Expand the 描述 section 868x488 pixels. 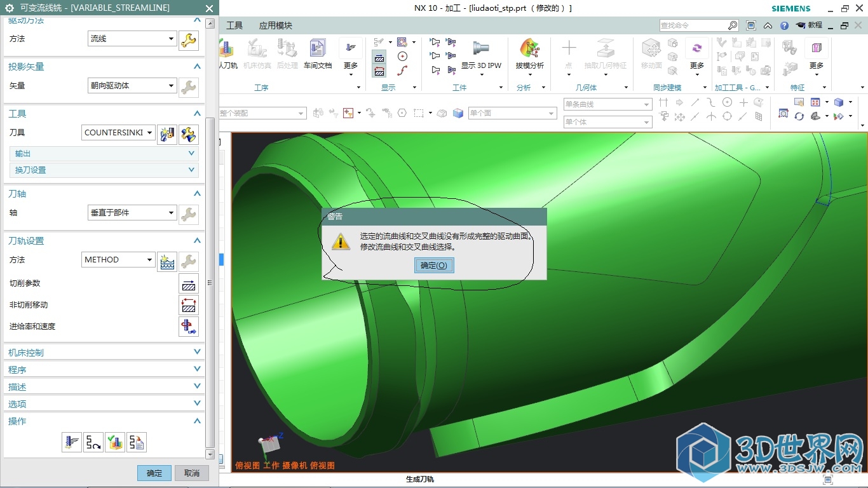(104, 387)
